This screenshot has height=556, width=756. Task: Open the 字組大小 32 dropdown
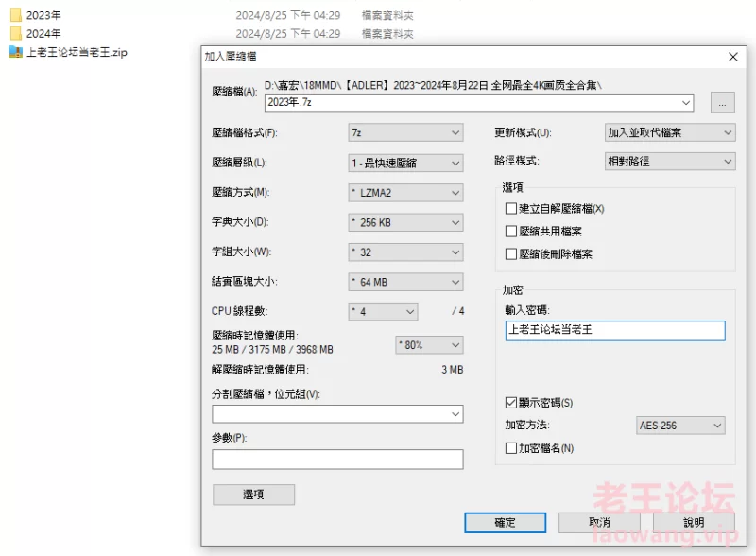tap(405, 252)
